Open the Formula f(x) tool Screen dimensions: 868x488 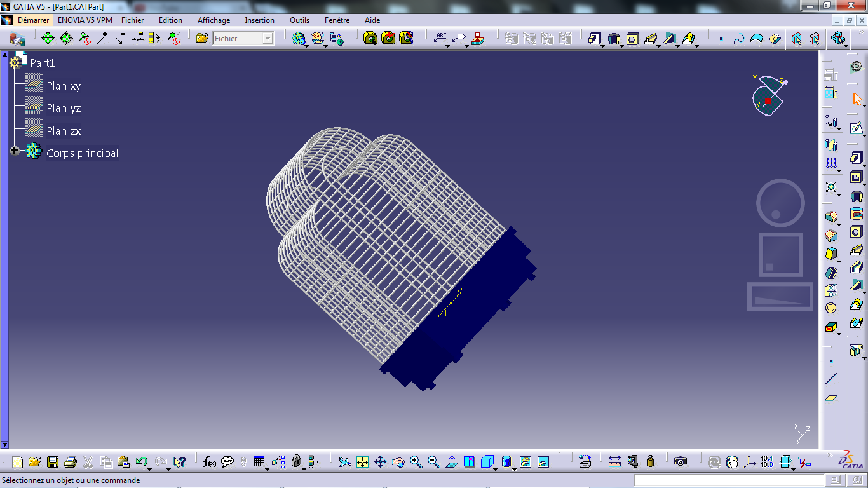210,462
